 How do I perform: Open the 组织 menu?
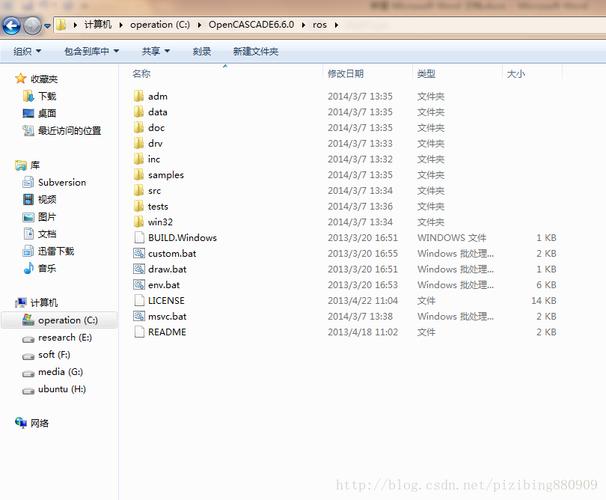27,51
